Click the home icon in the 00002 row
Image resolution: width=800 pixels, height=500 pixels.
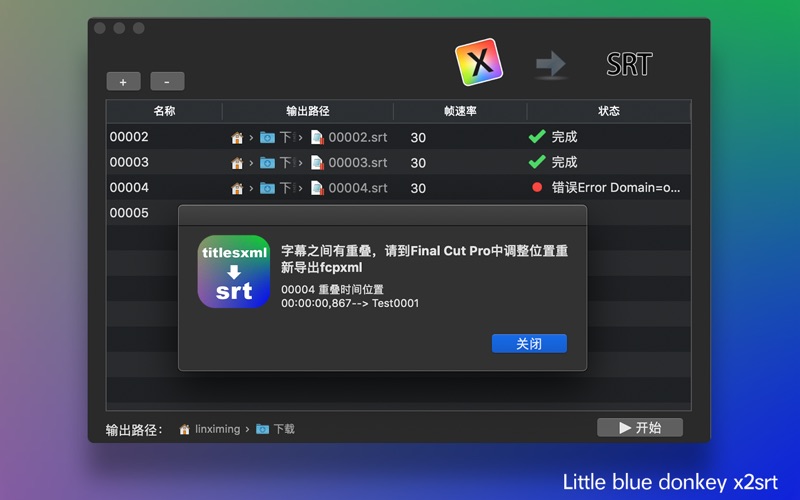tap(237, 138)
